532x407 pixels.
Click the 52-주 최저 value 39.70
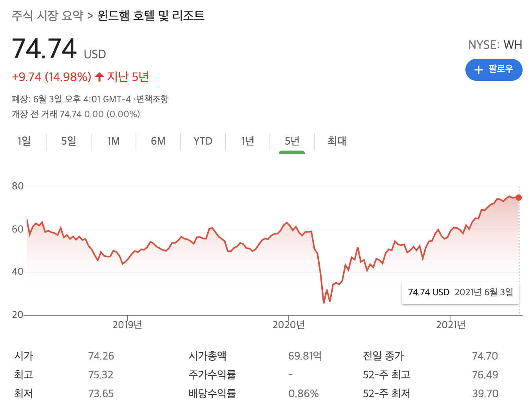tap(485, 394)
